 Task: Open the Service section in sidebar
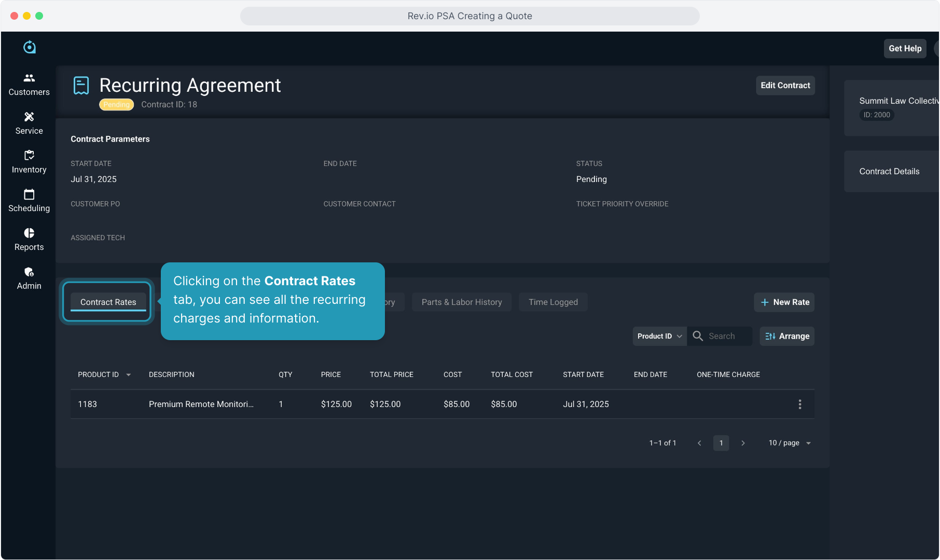29,123
